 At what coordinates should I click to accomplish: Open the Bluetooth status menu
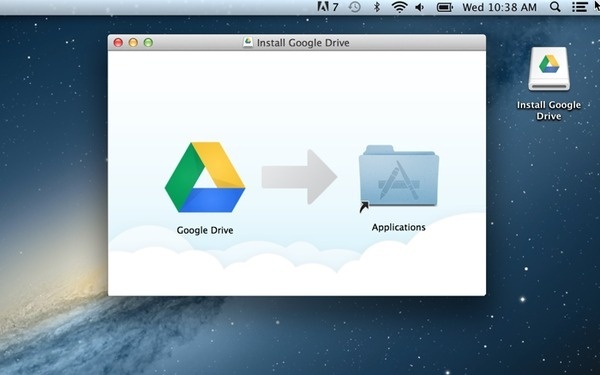coord(377,7)
